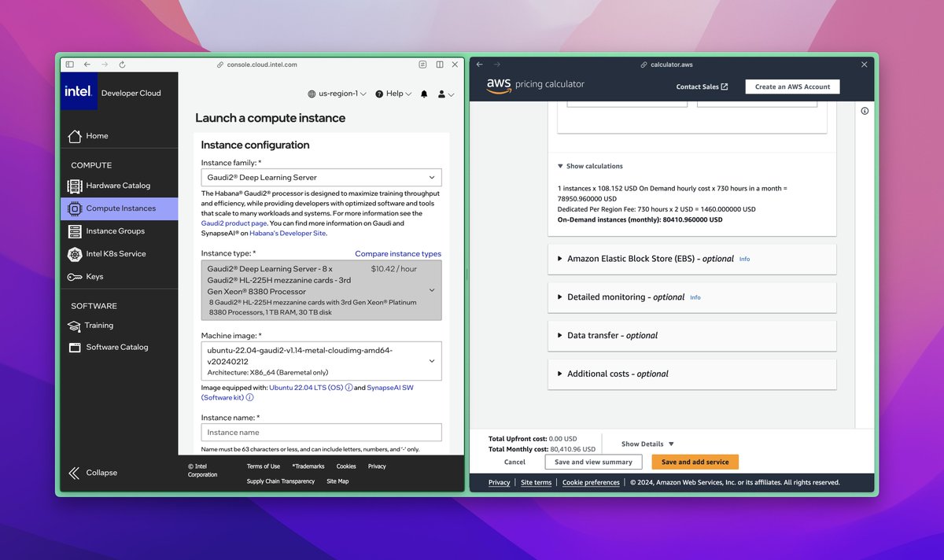The image size is (944, 560).
Task: Click the info icon after Software kit
Action: (x=250, y=398)
